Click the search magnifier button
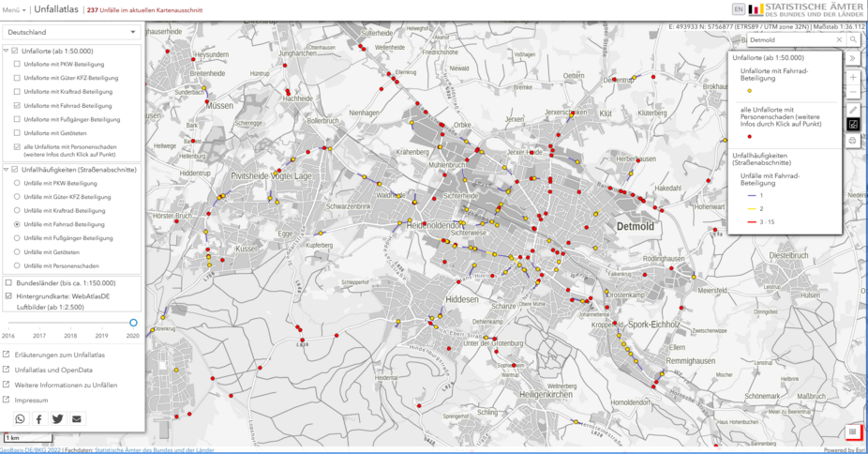 tap(853, 39)
